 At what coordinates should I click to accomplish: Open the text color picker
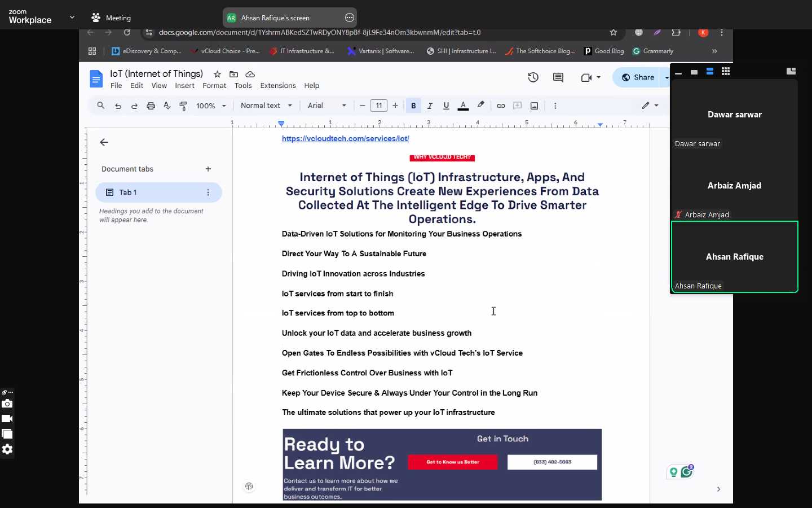(x=463, y=106)
